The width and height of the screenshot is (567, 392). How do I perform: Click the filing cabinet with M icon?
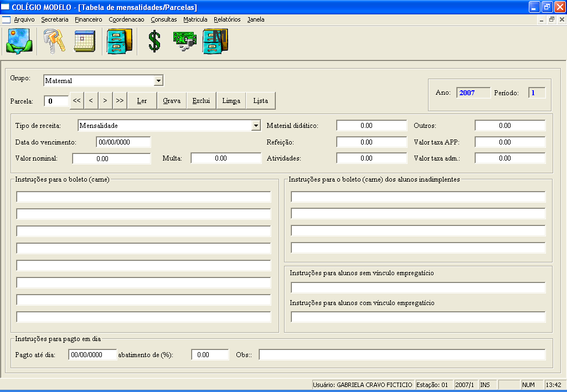[215, 42]
